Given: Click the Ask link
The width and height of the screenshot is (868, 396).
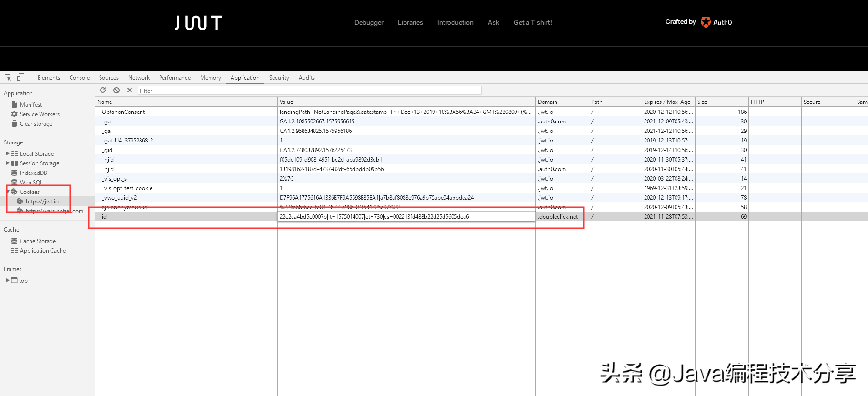Looking at the screenshot, I should pyautogui.click(x=494, y=22).
